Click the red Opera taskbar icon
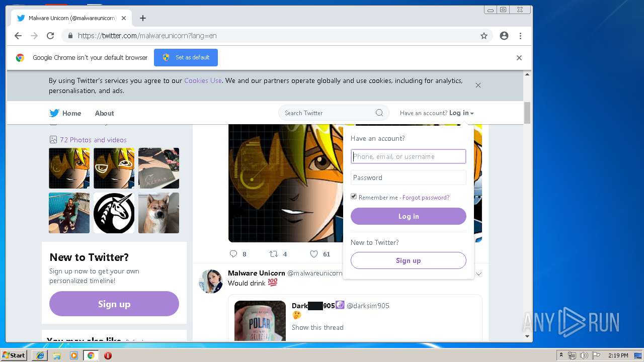644x362 pixels. 108,355
